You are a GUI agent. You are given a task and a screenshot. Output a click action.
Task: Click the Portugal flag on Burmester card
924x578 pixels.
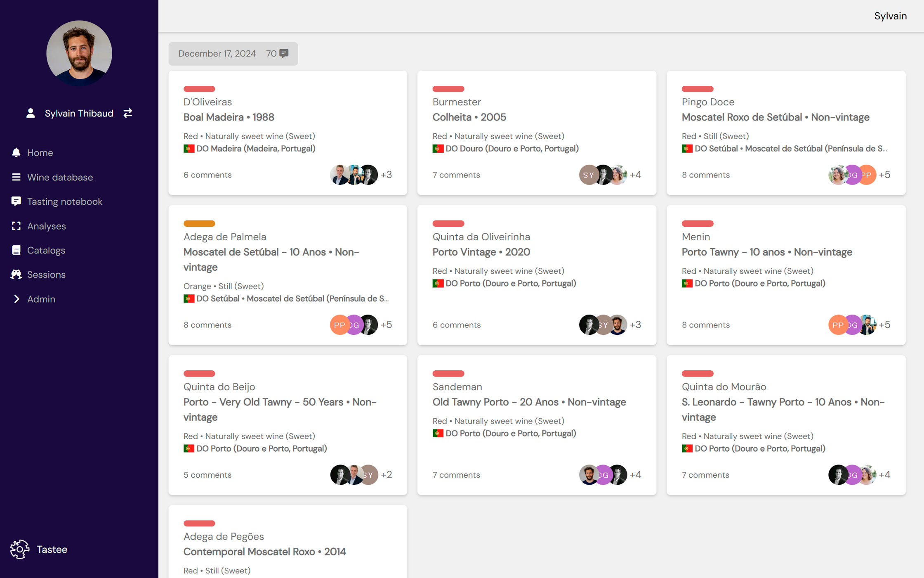pyautogui.click(x=438, y=149)
